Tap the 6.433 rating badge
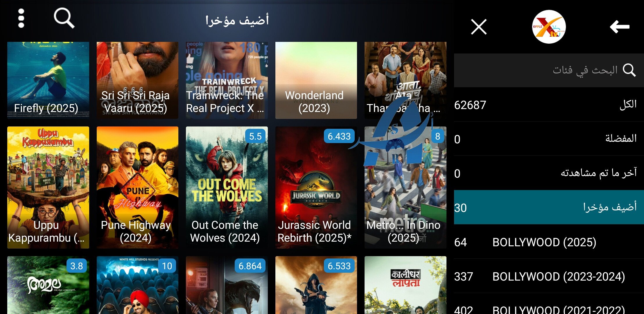The height and width of the screenshot is (314, 644). (x=339, y=136)
